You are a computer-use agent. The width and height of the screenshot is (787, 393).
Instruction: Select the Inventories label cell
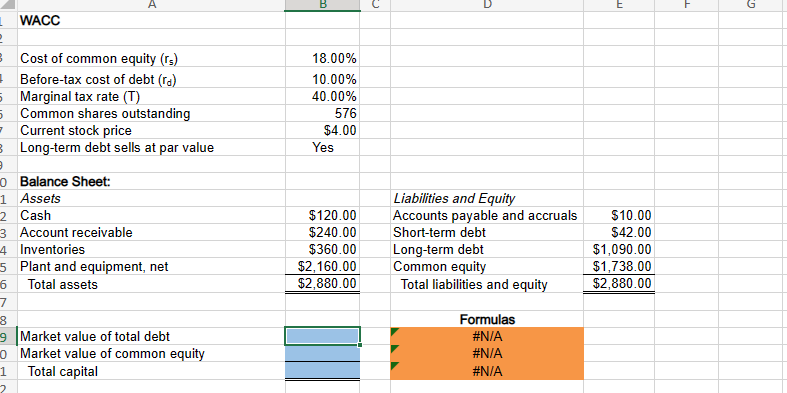(151, 249)
